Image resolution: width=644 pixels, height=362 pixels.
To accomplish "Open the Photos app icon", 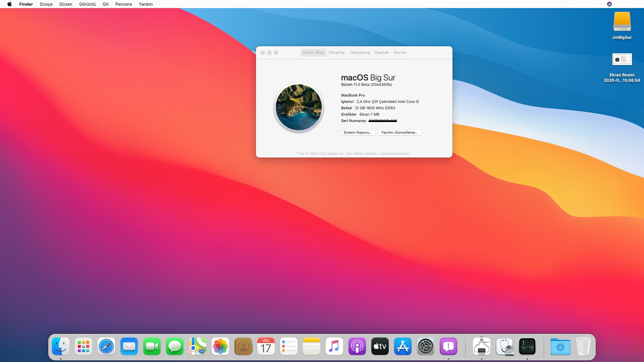I will [x=220, y=347].
